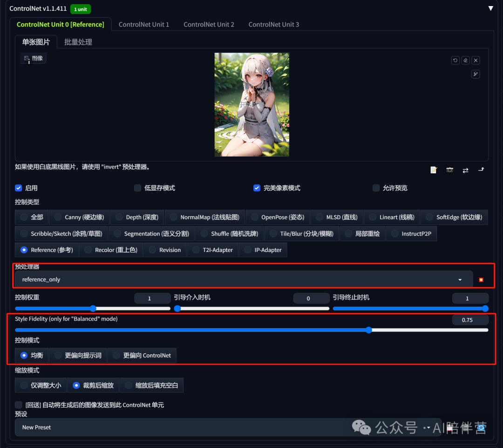503x448 pixels.
Task: Select 裁剪后缩放 resize mode
Action: tap(93, 385)
